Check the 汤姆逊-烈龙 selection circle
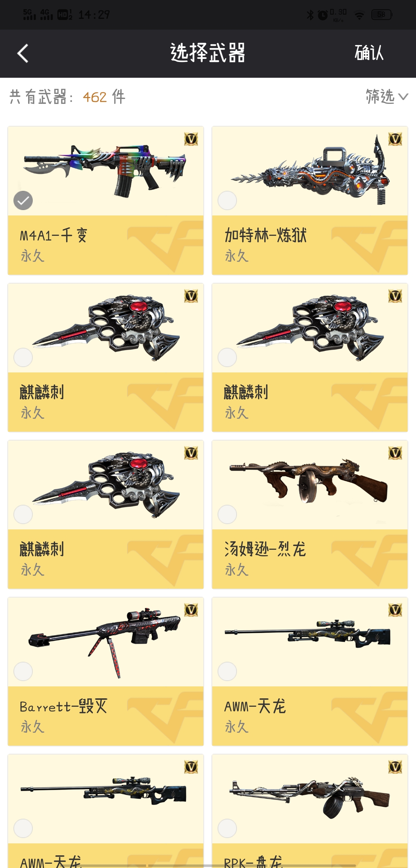Viewport: 416px width, 868px height. pyautogui.click(x=227, y=514)
